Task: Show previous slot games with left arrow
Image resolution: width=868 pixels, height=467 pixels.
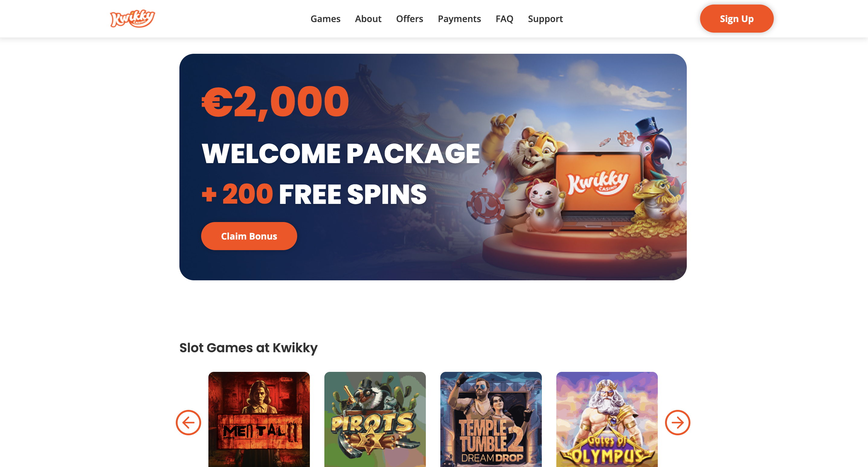Action: 188,423
